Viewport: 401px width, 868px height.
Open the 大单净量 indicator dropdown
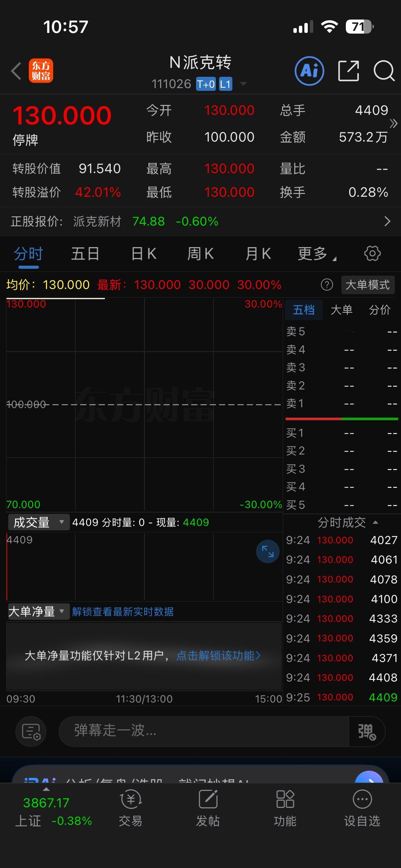click(39, 612)
